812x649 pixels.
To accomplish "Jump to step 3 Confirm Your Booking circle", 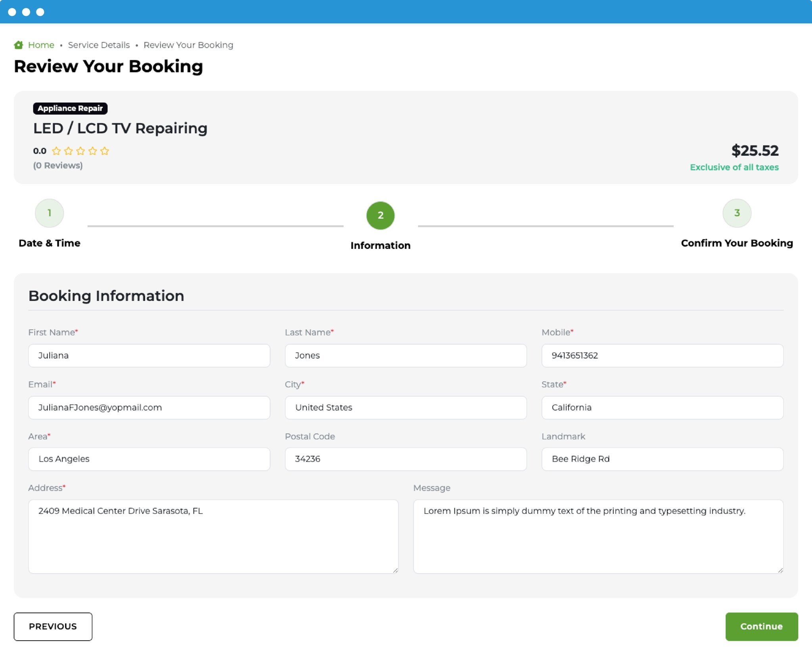I will tap(737, 213).
